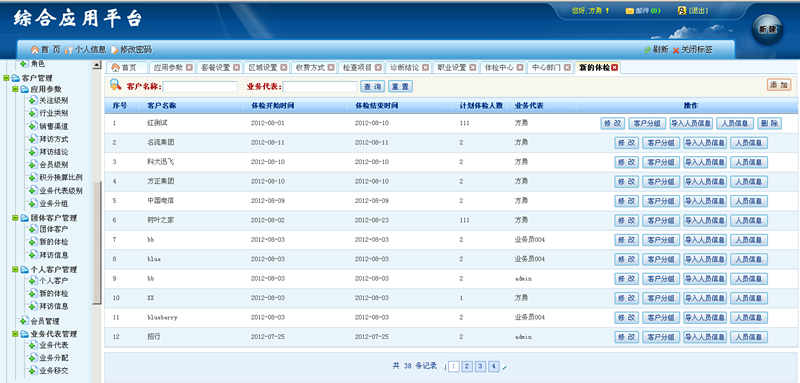Screen dimensions: 800x383
Task: Open 销售渠道 in the tree
Action: pyautogui.click(x=54, y=126)
